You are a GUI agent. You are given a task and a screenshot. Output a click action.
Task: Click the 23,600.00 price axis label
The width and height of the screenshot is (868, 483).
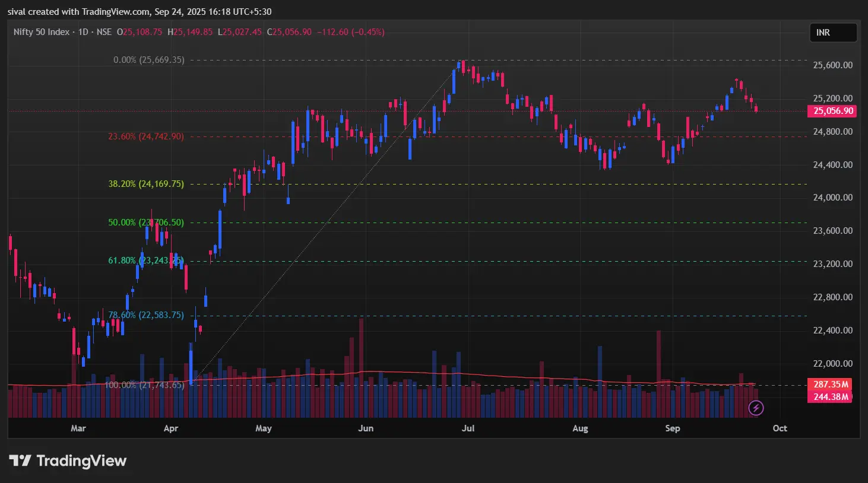[x=832, y=231]
